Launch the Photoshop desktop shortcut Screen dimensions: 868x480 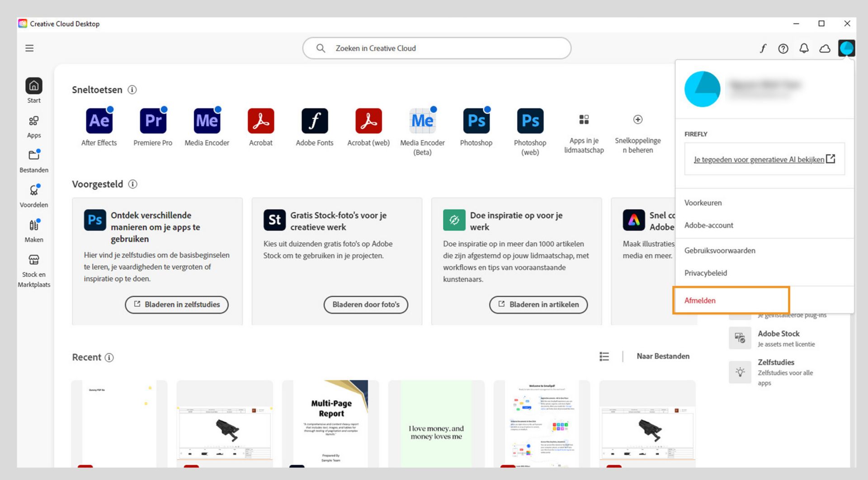pos(476,121)
